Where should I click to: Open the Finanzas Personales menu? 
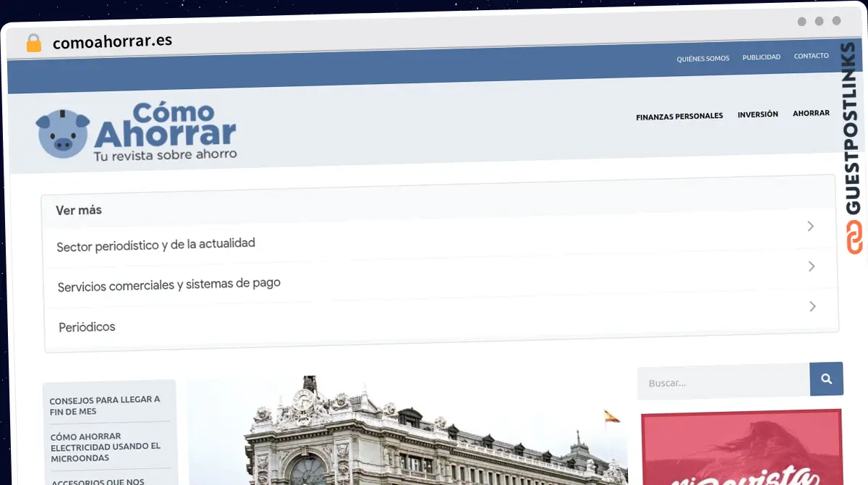click(679, 116)
